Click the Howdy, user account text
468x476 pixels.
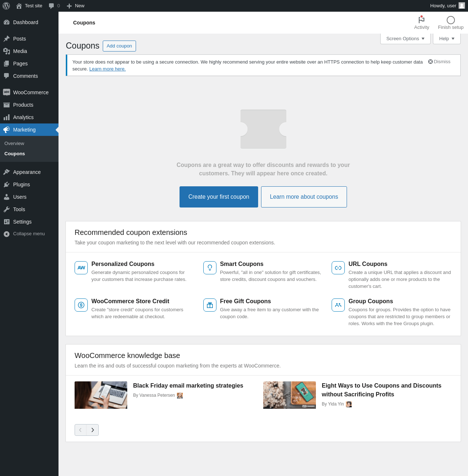[x=443, y=6]
